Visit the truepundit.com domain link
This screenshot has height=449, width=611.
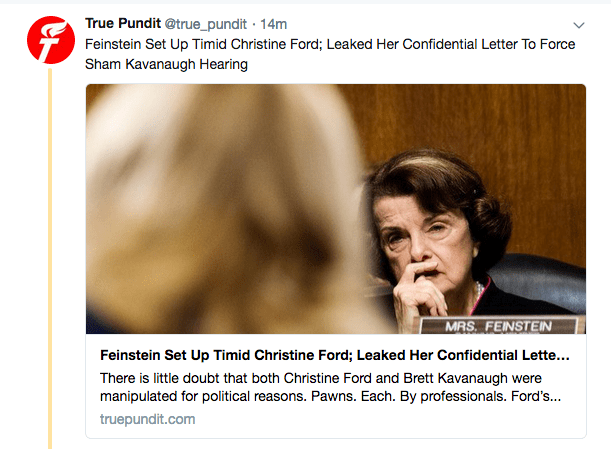(147, 419)
